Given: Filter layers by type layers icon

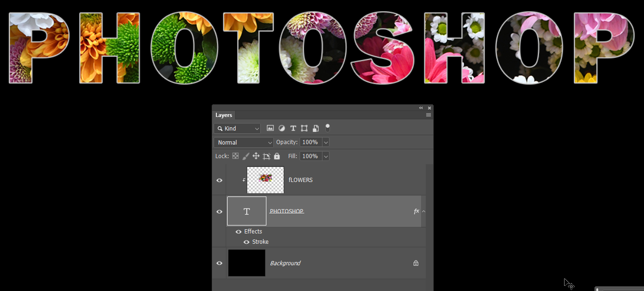Looking at the screenshot, I should (293, 128).
